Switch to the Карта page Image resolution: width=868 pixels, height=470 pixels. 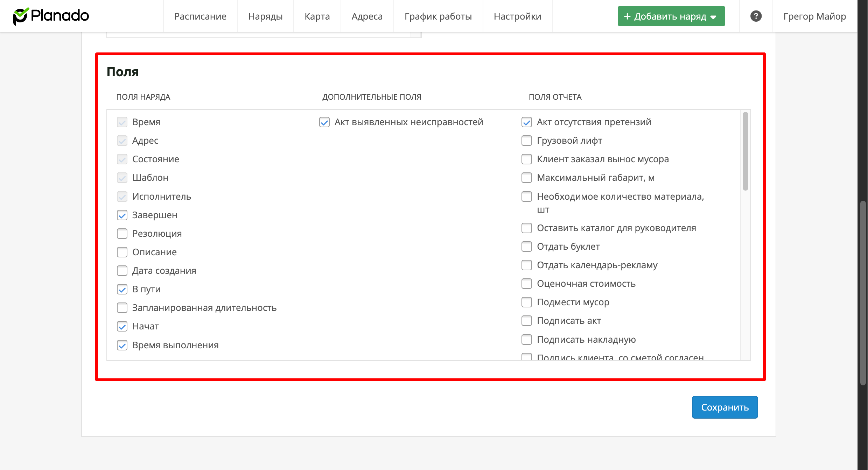(317, 16)
